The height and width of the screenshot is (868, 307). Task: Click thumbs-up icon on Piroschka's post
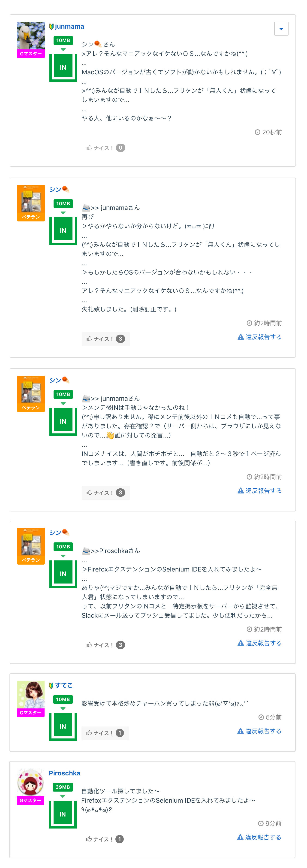pos(89,839)
